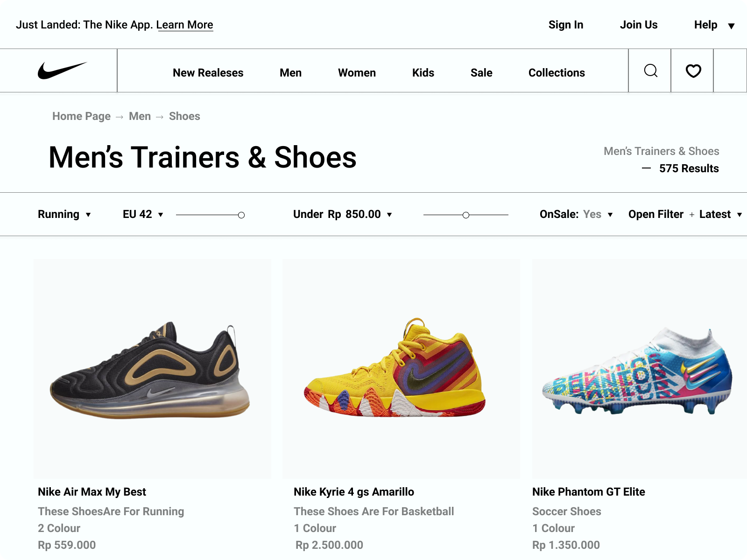
Task: Open the OnSale Yes dropdown
Action: 576,214
